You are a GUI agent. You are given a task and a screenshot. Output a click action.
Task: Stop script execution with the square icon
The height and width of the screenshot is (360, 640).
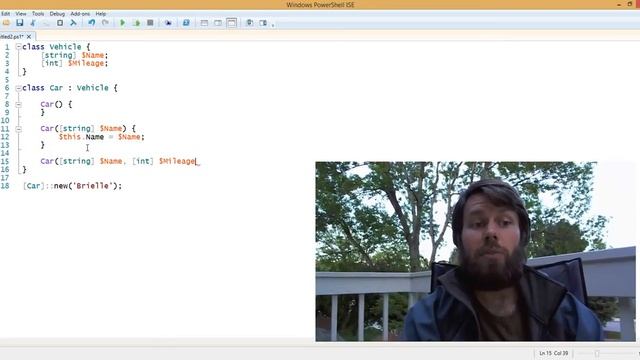click(150, 23)
